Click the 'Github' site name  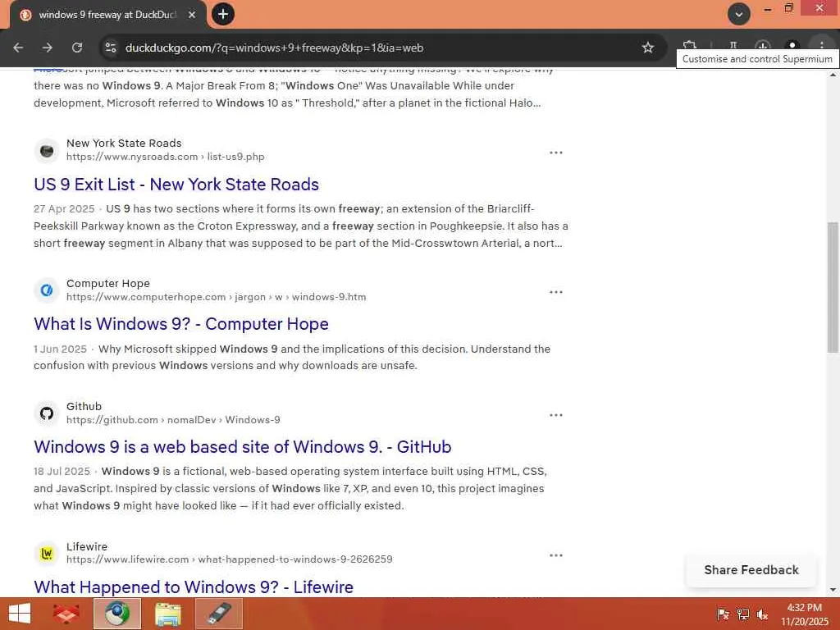[84, 407]
